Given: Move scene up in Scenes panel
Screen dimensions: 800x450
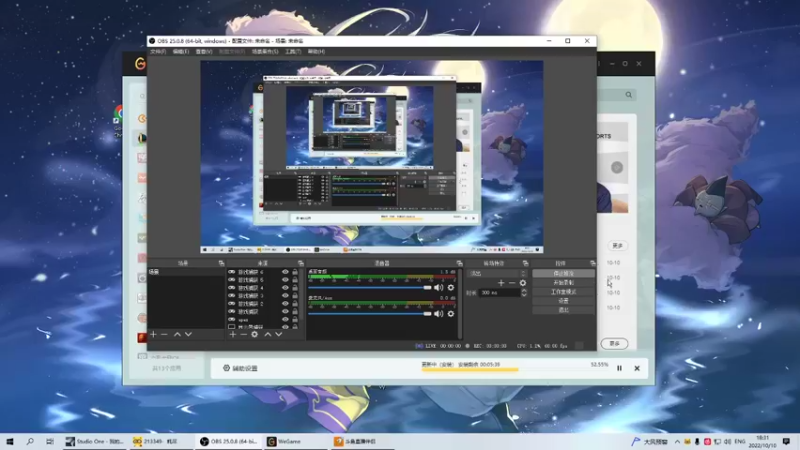Looking at the screenshot, I should coord(177,334).
